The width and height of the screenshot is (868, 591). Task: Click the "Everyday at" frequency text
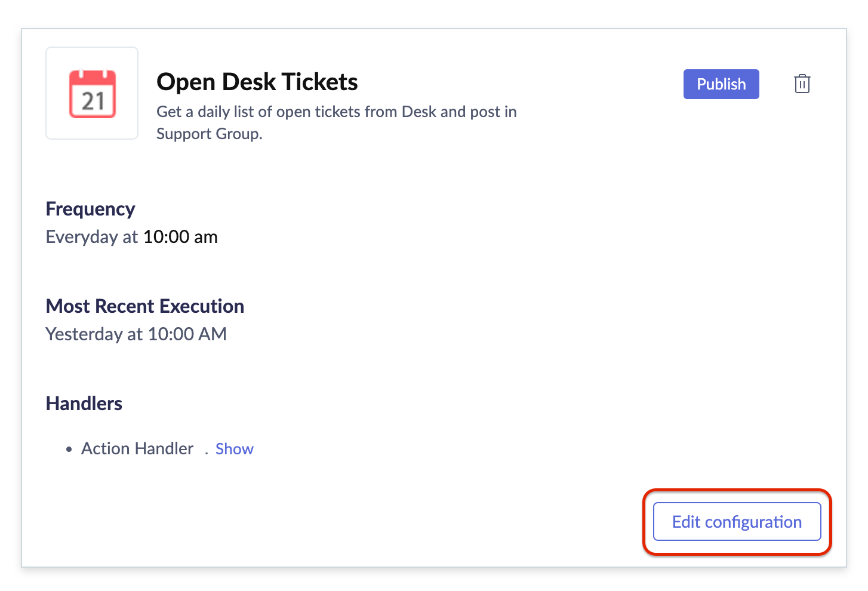pos(92,237)
